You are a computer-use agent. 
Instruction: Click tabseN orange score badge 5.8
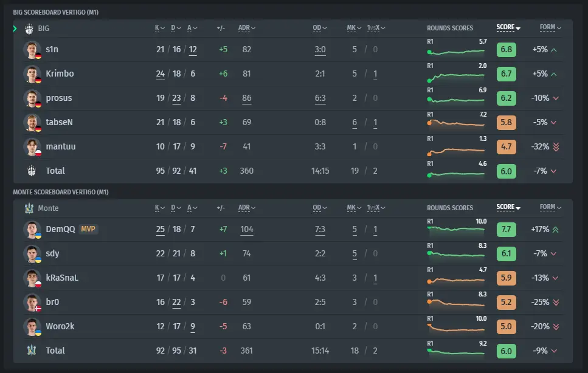point(507,123)
